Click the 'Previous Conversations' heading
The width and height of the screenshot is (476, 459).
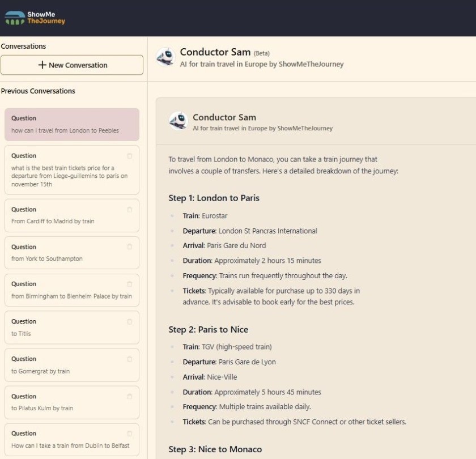click(x=38, y=91)
